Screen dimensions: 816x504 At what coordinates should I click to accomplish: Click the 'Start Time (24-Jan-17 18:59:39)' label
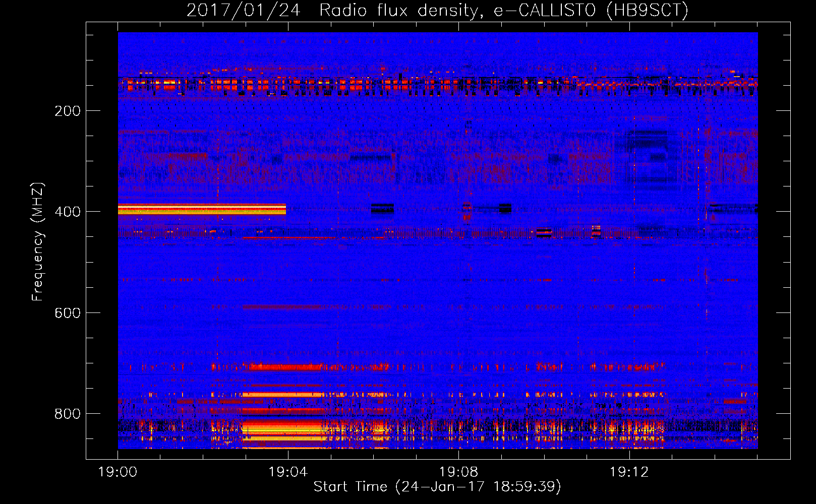pyautogui.click(x=437, y=487)
